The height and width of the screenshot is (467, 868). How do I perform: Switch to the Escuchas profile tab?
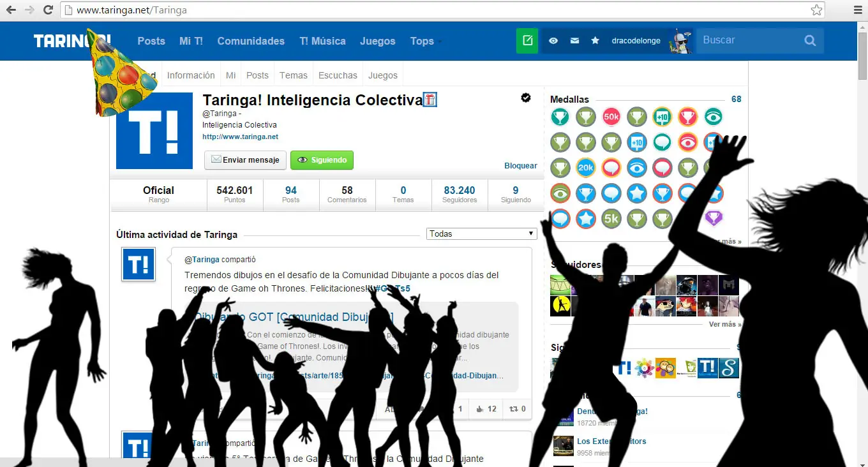(x=338, y=75)
